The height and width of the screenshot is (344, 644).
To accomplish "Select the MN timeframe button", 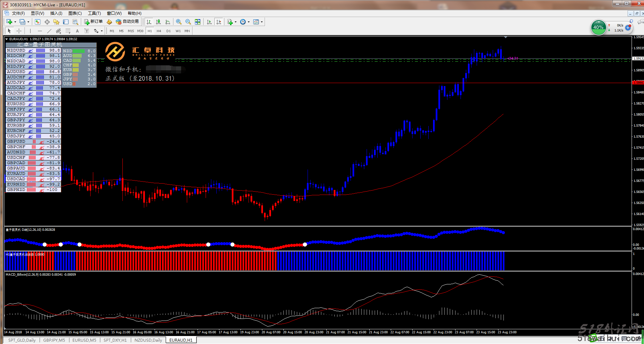I will pyautogui.click(x=187, y=31).
